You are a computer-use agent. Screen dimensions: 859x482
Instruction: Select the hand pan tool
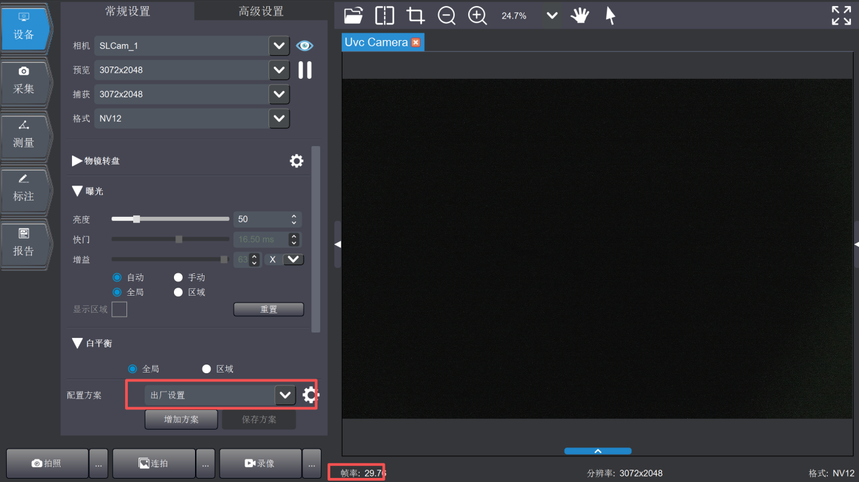(580, 15)
